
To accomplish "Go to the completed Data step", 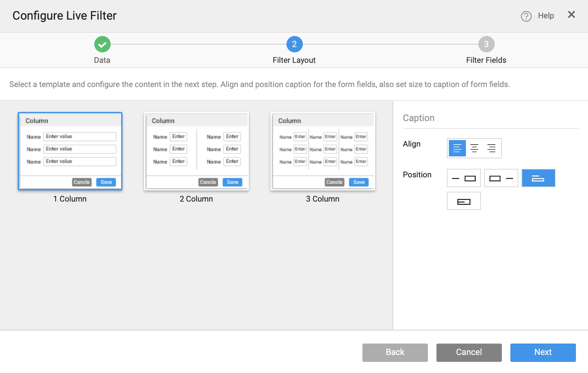I will 102,44.
